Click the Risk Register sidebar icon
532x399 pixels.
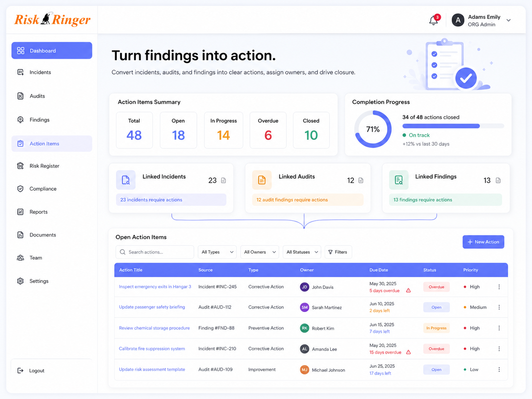(21, 166)
